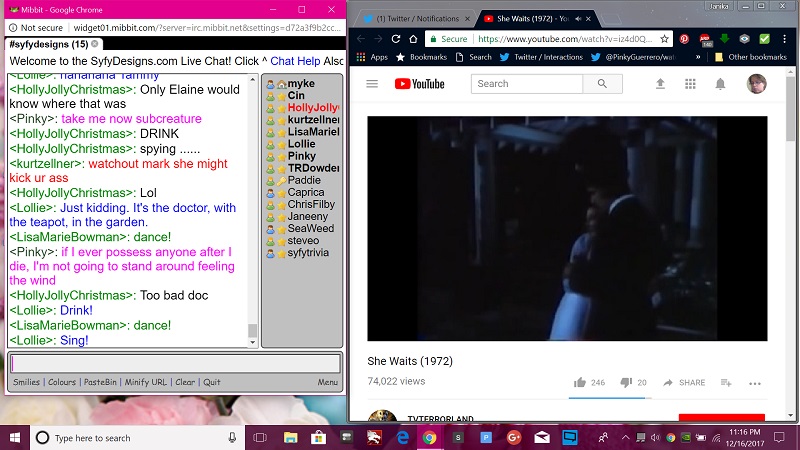Switch to Twitter Notifications tab
Viewport: 800px width, 450px height.
coord(416,19)
